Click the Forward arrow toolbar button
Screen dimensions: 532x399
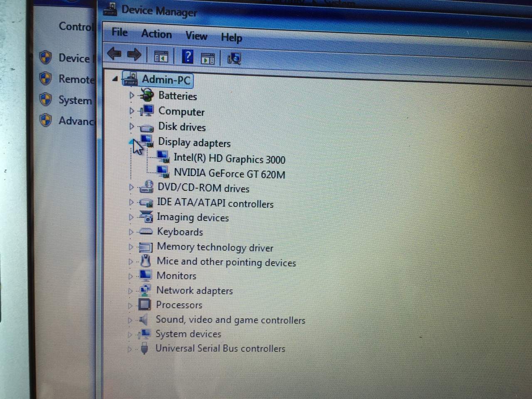coord(134,54)
